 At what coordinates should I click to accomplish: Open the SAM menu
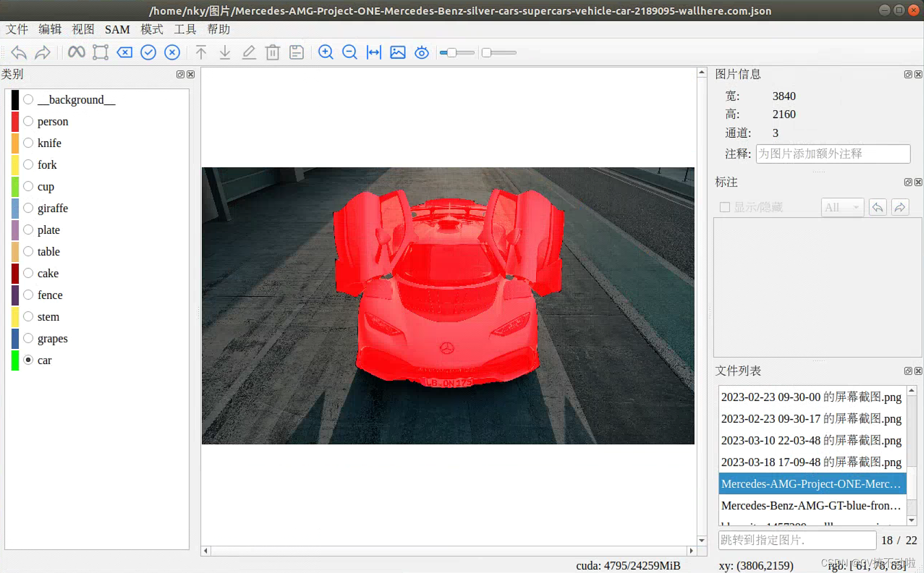tap(117, 29)
